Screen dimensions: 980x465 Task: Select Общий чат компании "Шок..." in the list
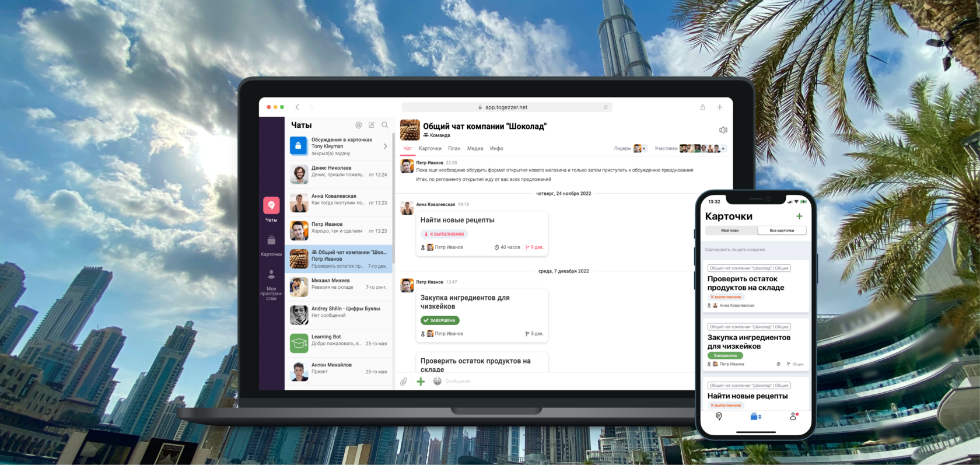[x=338, y=258]
